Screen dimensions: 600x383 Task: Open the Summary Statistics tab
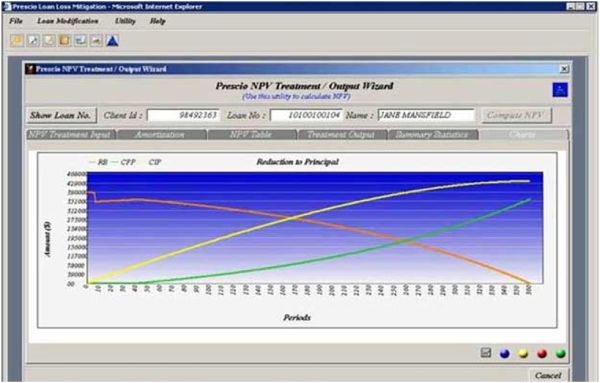(433, 135)
